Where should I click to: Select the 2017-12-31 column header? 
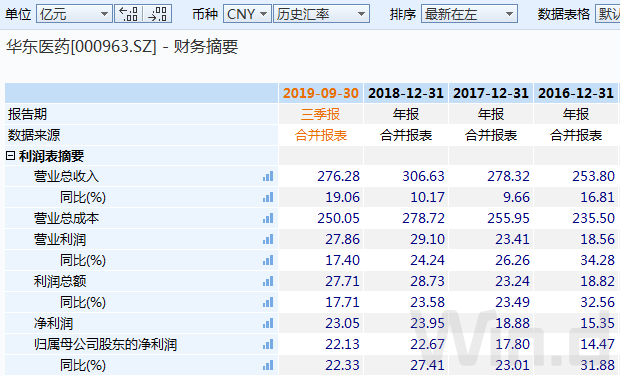coord(491,93)
